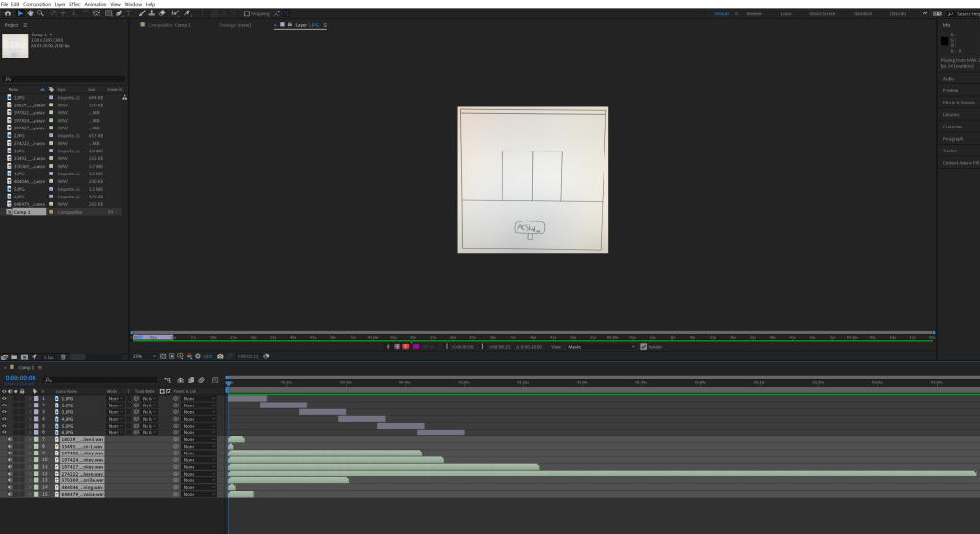Hide layer 1.JPG using its eye icon
The image size is (980, 534).
(5, 398)
